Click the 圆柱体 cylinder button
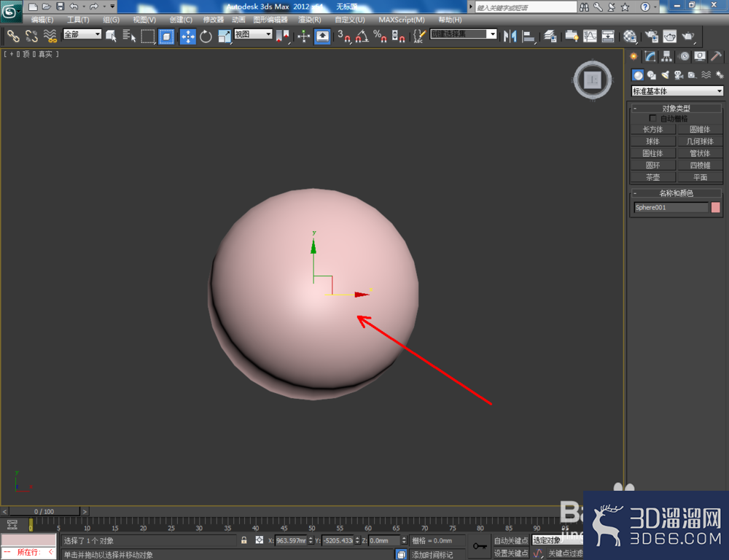Viewport: 729px width, 560px height. [652, 153]
